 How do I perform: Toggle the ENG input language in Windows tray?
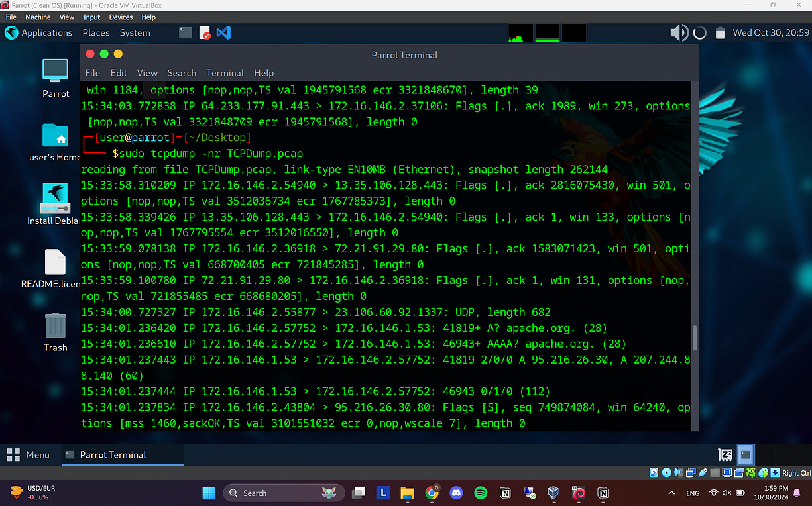click(692, 493)
